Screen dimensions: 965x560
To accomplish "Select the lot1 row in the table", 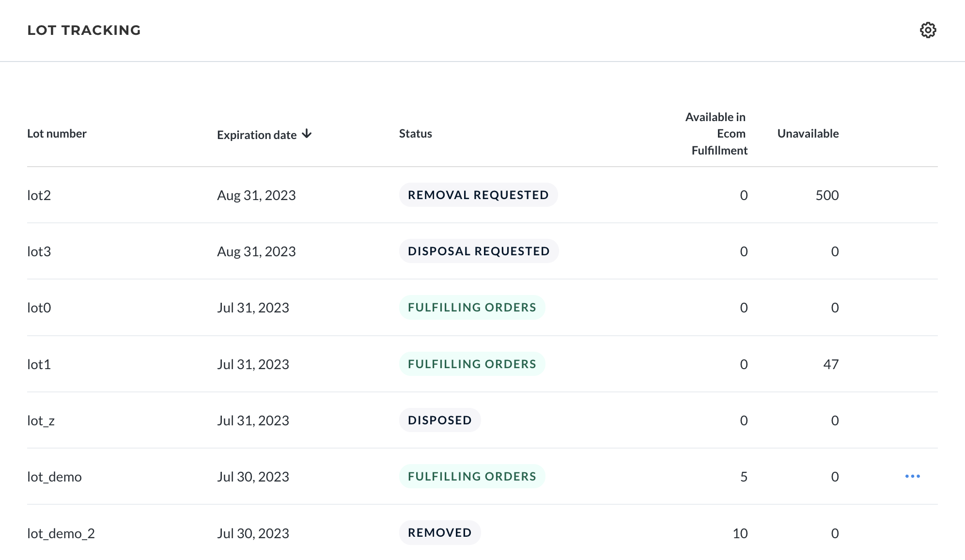I will pyautogui.click(x=39, y=364).
